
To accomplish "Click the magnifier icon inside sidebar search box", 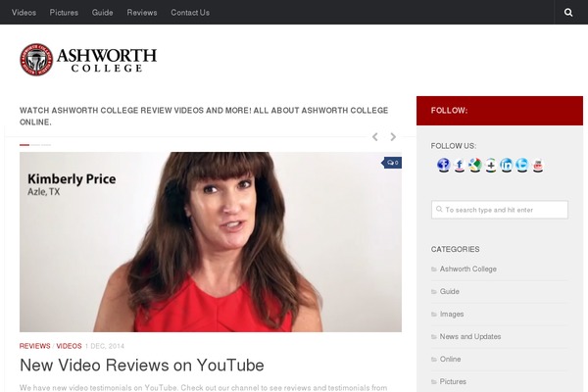I will tap(439, 210).
